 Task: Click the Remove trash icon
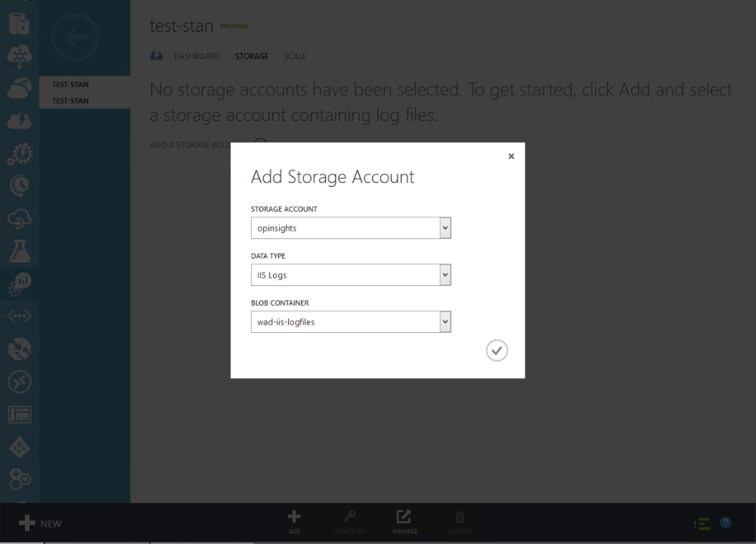[460, 518]
